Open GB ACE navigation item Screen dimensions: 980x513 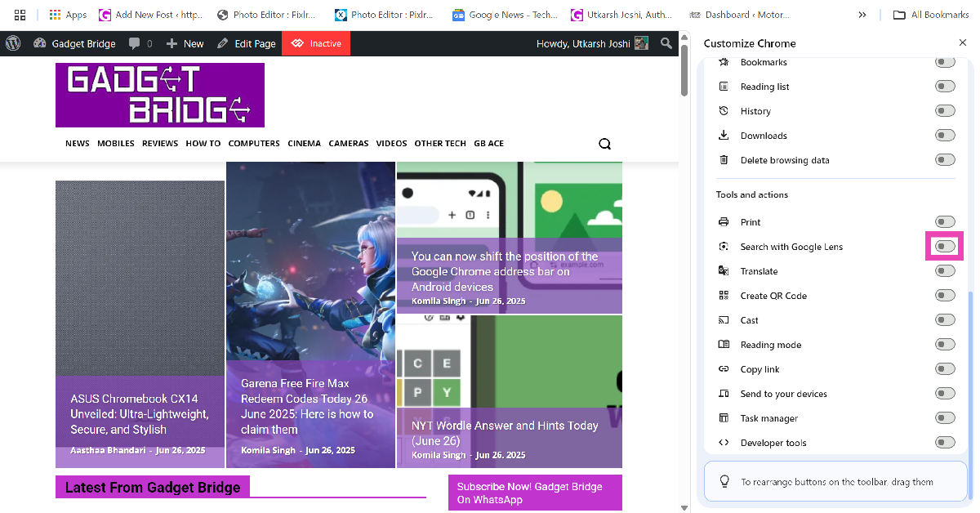click(488, 143)
